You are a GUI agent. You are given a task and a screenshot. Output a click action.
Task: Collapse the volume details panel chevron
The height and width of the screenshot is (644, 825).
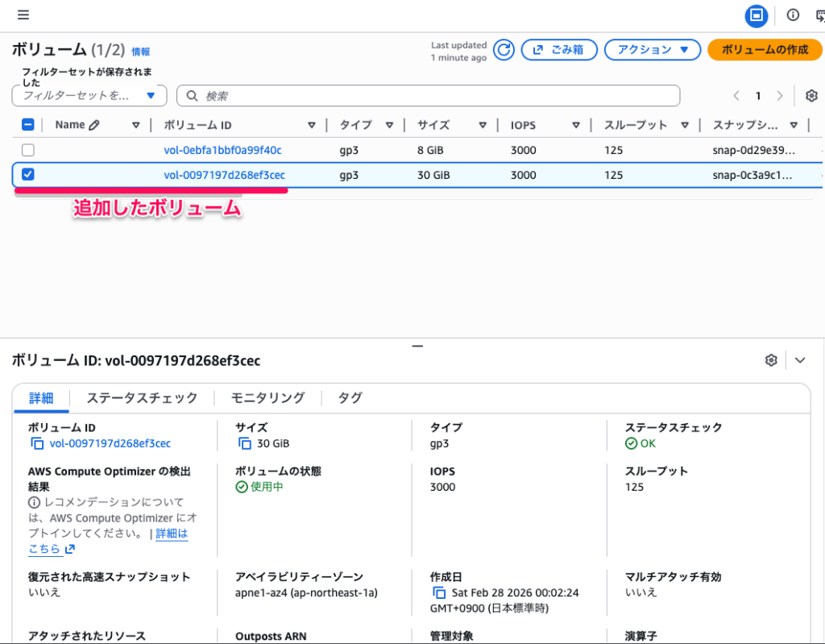point(799,360)
